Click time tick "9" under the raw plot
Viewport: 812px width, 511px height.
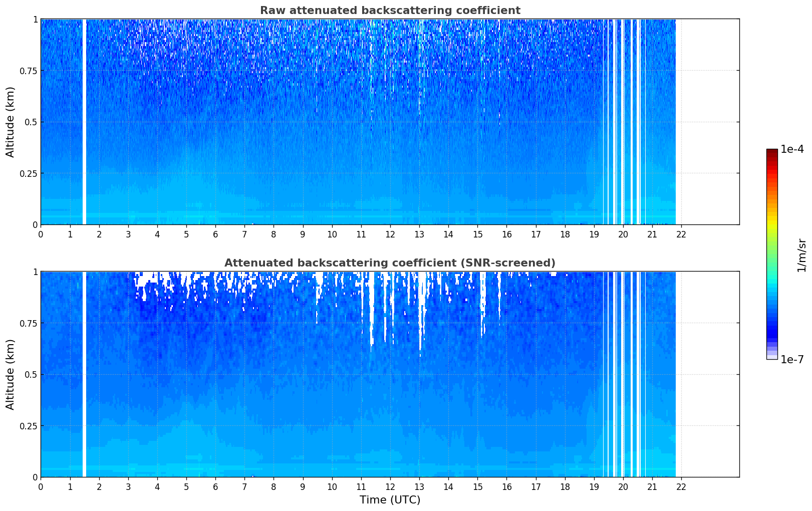303,234
